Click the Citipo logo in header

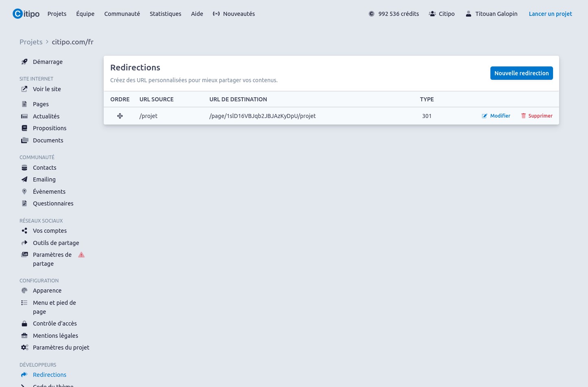pos(26,14)
